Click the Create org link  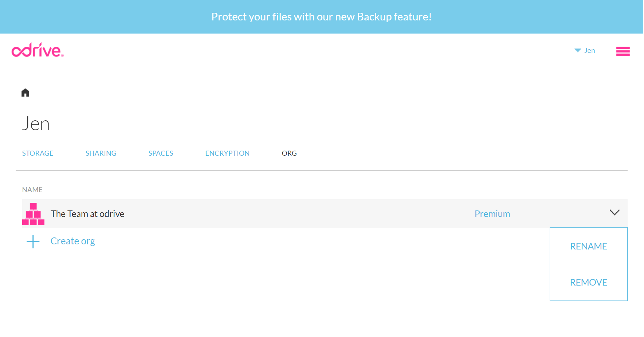73,241
